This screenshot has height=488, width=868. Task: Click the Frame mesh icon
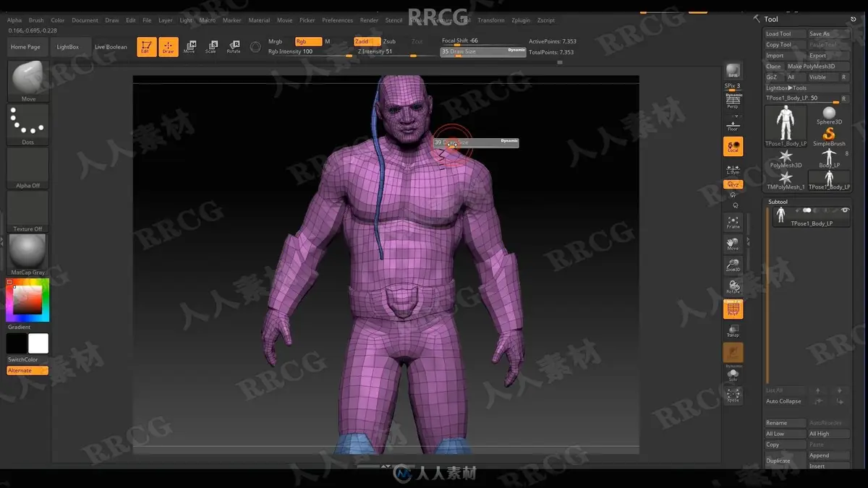click(x=733, y=222)
